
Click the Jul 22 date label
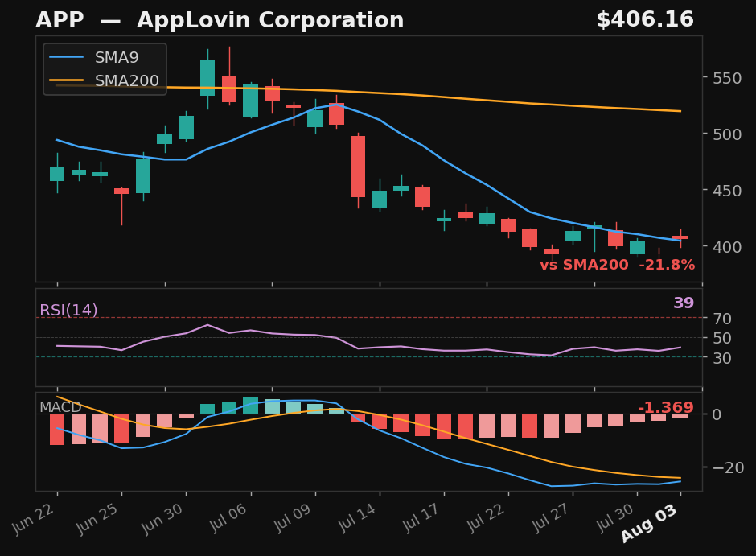coord(486,518)
